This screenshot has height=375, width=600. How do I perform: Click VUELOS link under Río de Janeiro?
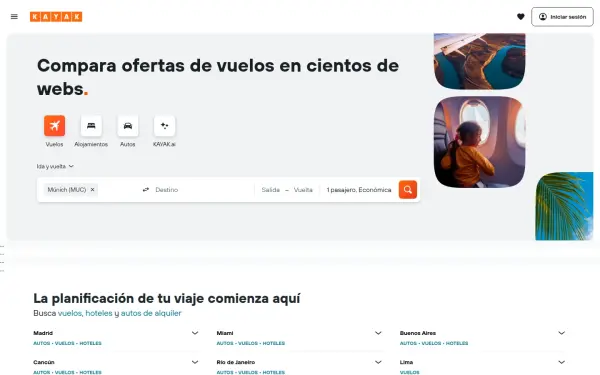point(248,372)
